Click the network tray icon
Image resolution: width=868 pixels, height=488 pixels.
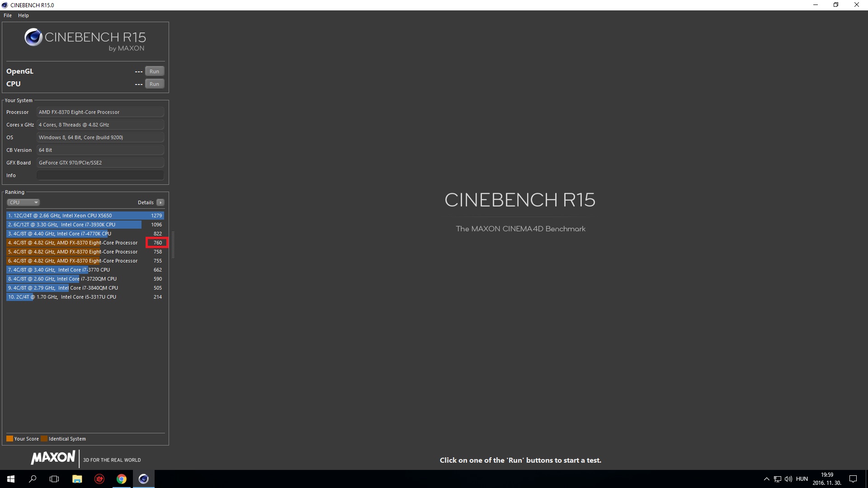(x=778, y=479)
